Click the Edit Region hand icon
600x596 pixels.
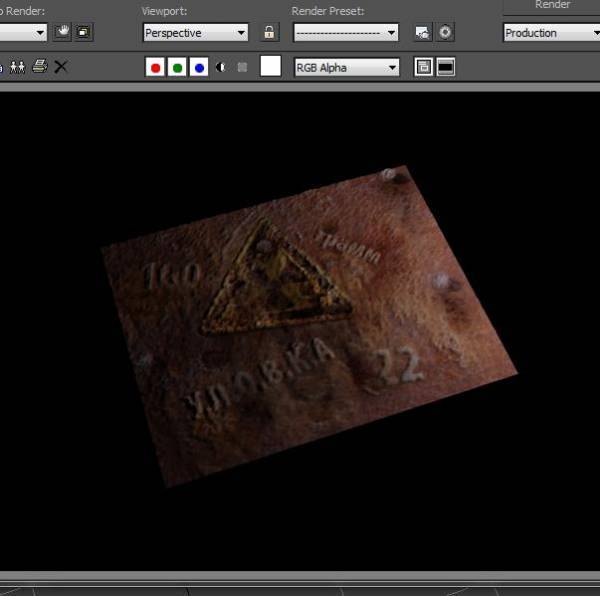click(x=63, y=32)
